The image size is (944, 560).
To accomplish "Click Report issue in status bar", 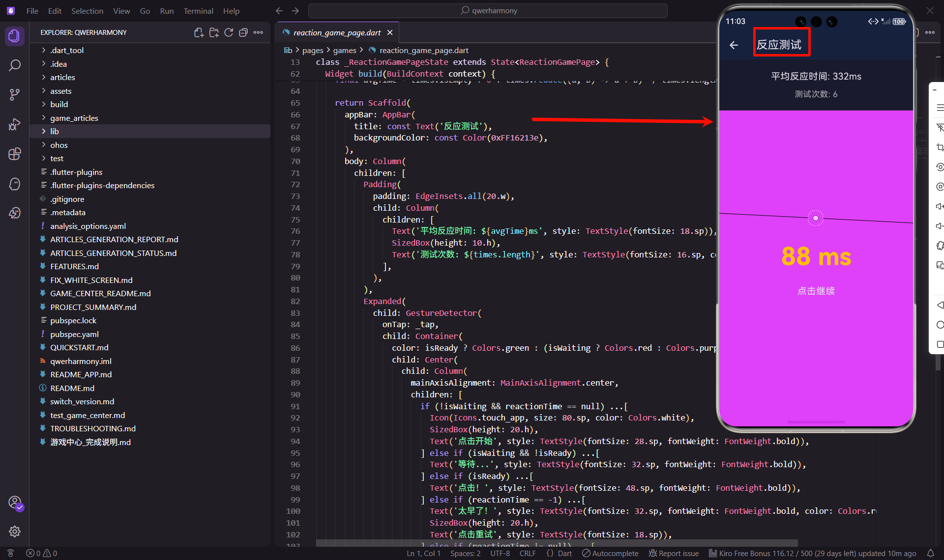I will coord(674,553).
